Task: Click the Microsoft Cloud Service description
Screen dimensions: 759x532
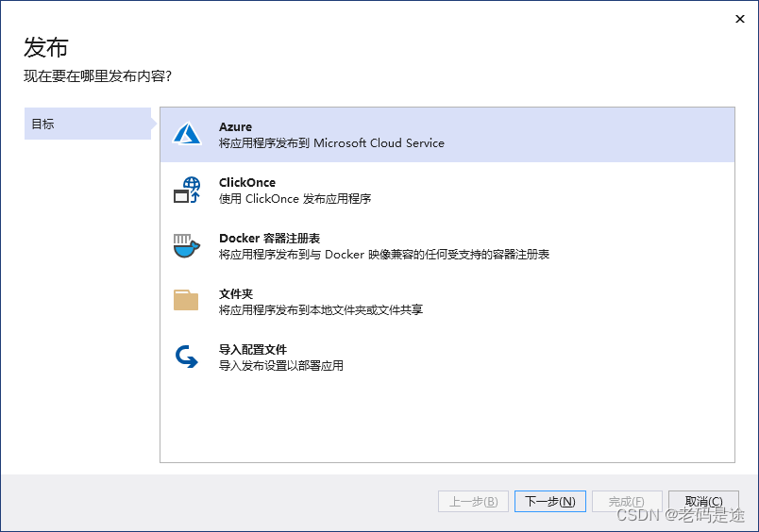Action: tap(331, 143)
